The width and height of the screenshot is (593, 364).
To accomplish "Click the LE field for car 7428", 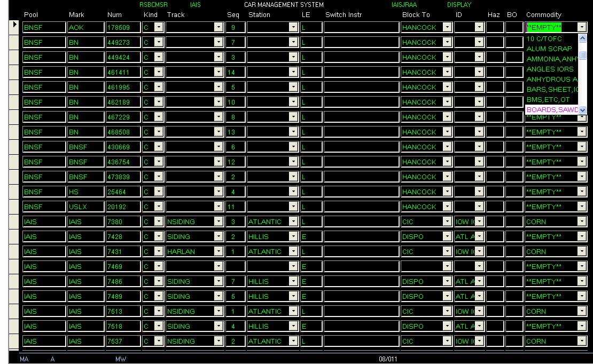I will pyautogui.click(x=311, y=236).
